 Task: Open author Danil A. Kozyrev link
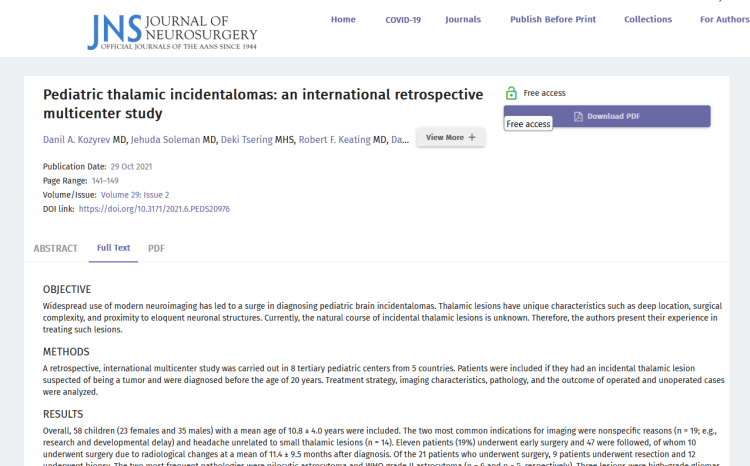77,139
